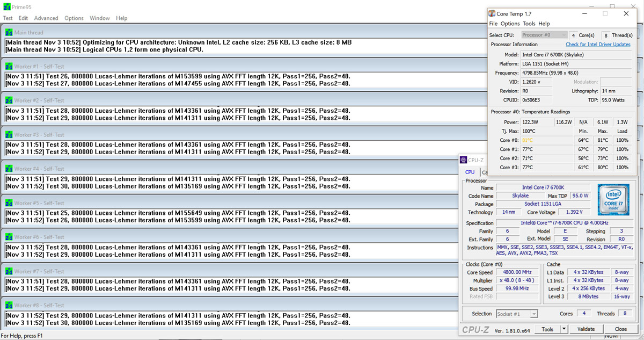Click the Core Temp 1.7 title bar icon

coord(492,13)
